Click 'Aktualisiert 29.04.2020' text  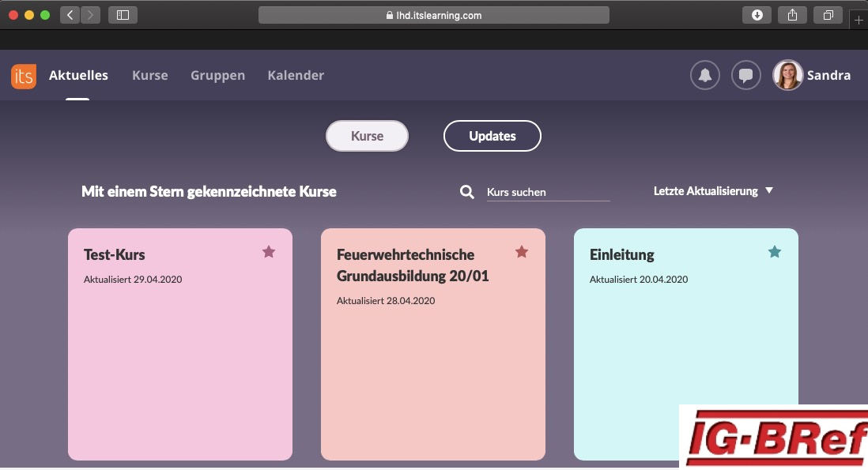pos(133,280)
